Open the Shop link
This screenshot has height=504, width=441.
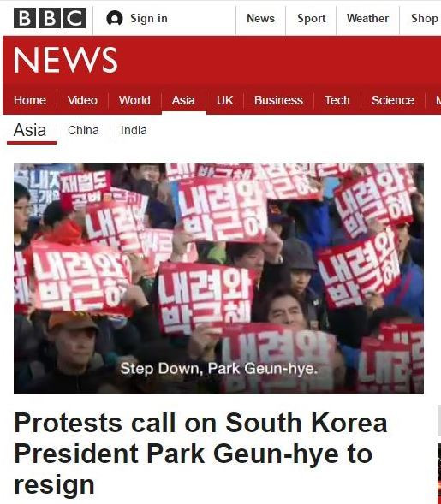click(424, 18)
